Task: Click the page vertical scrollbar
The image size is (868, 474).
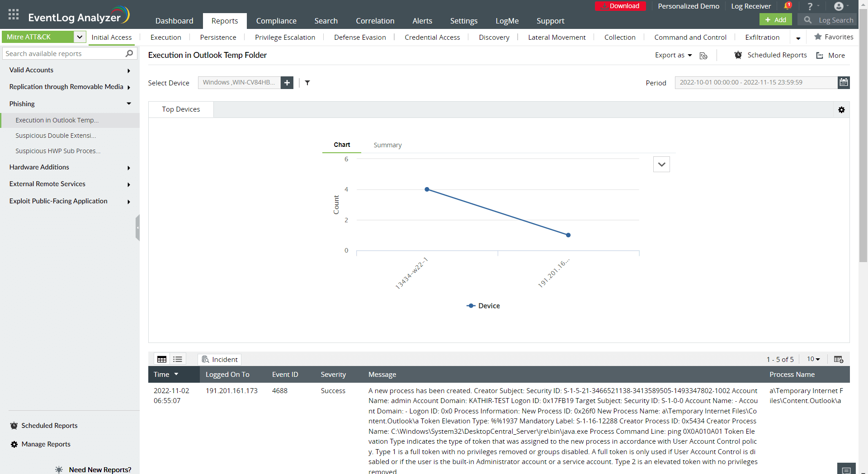Action: 863,136
